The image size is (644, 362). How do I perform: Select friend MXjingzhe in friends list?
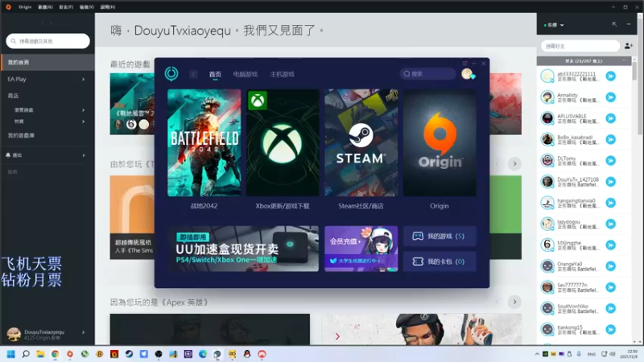584,245
